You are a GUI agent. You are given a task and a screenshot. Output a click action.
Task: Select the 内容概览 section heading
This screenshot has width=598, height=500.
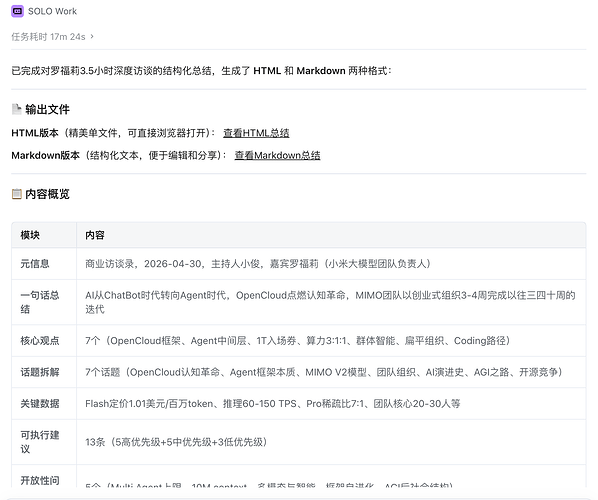pos(47,194)
